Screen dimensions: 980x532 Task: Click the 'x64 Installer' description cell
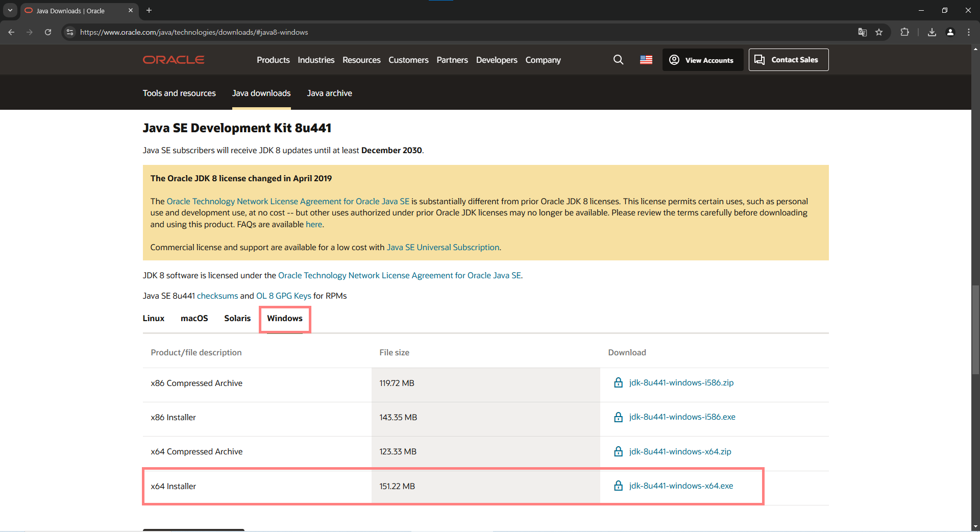174,486
